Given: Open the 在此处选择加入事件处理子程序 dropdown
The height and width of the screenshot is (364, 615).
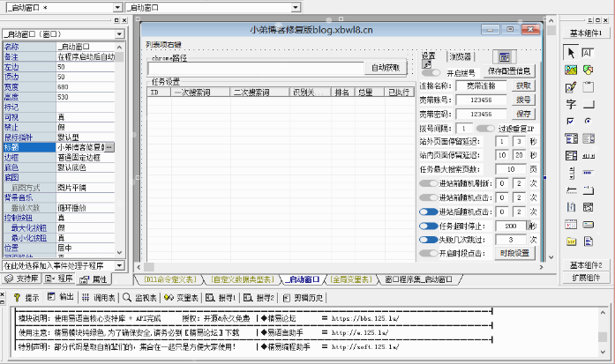Looking at the screenshot, I should click(x=120, y=265).
